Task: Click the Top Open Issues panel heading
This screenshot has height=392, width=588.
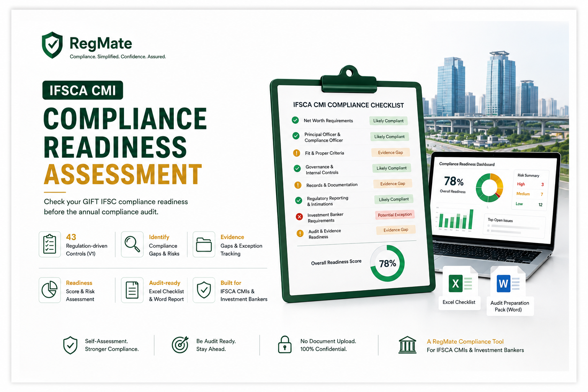Action: (x=500, y=220)
